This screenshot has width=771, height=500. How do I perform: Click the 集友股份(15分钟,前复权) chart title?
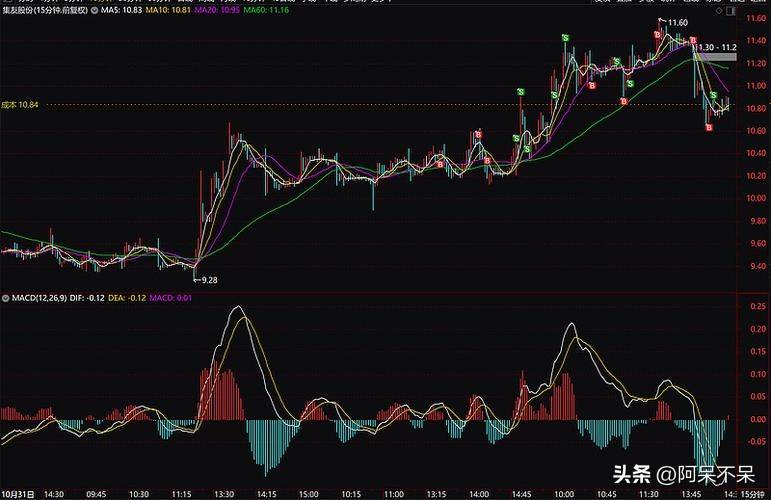point(45,10)
